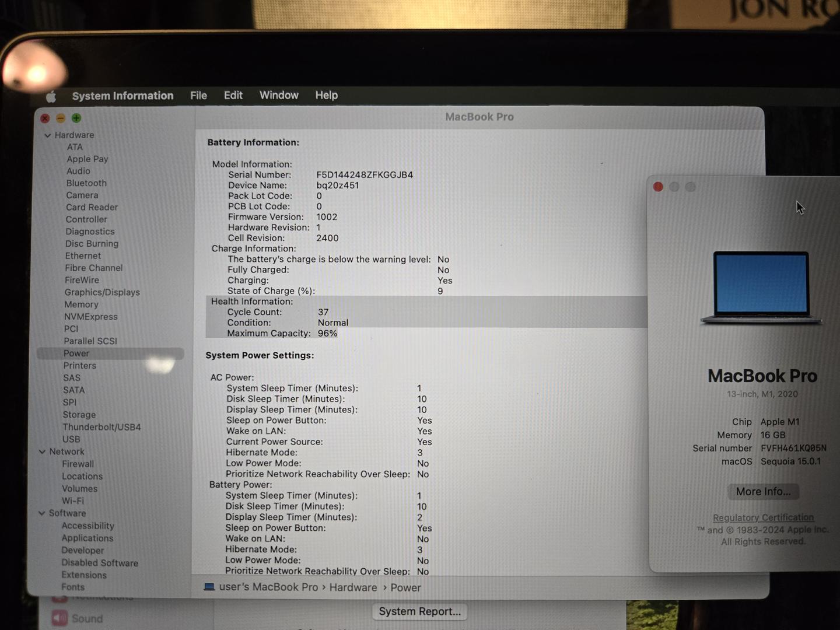Select PCI in the sidebar
Screen dimensions: 840x630
(71, 329)
